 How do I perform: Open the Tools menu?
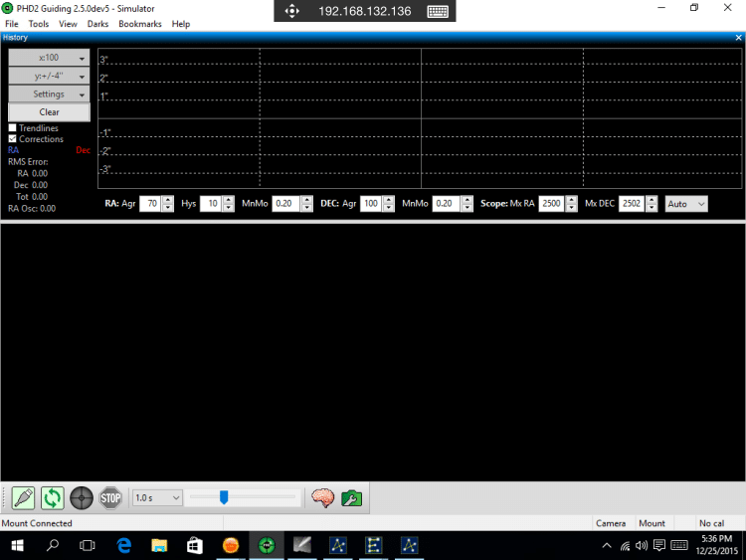39,24
